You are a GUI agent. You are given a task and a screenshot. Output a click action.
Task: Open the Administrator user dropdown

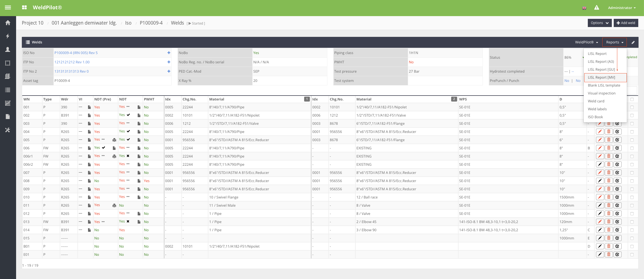621,8
